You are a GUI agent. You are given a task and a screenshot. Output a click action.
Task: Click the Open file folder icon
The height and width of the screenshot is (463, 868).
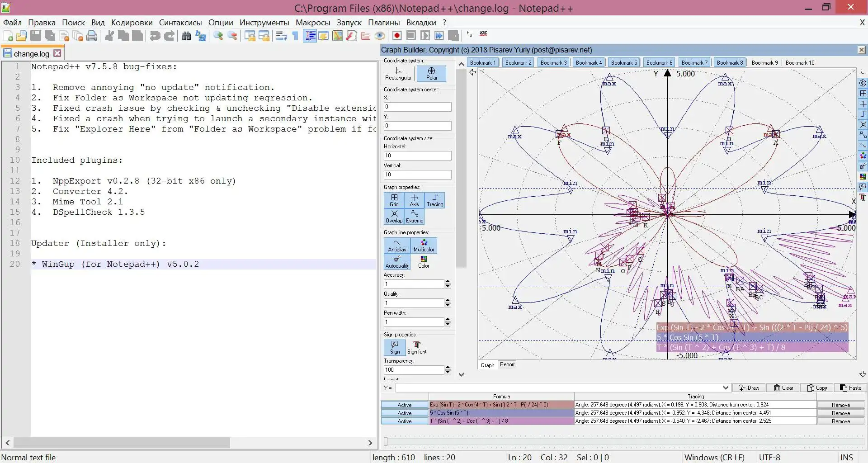tap(21, 36)
